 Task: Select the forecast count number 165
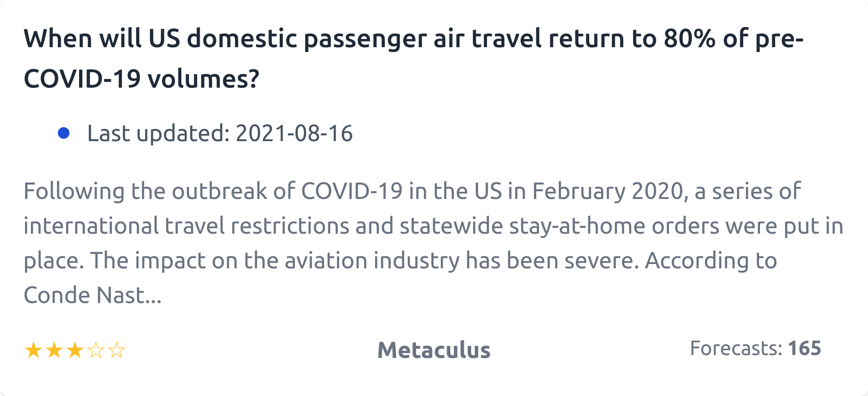coord(804,348)
